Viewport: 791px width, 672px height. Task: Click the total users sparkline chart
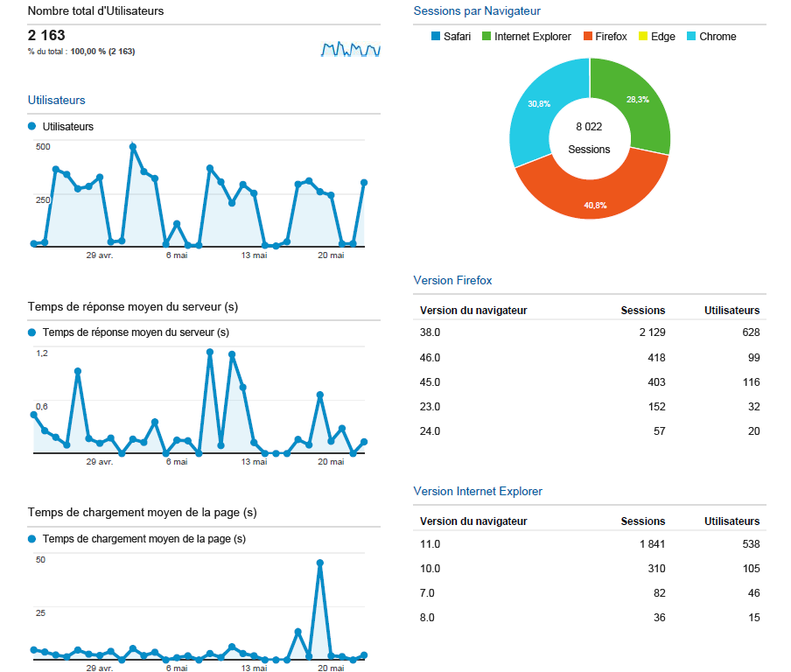pyautogui.click(x=350, y=49)
